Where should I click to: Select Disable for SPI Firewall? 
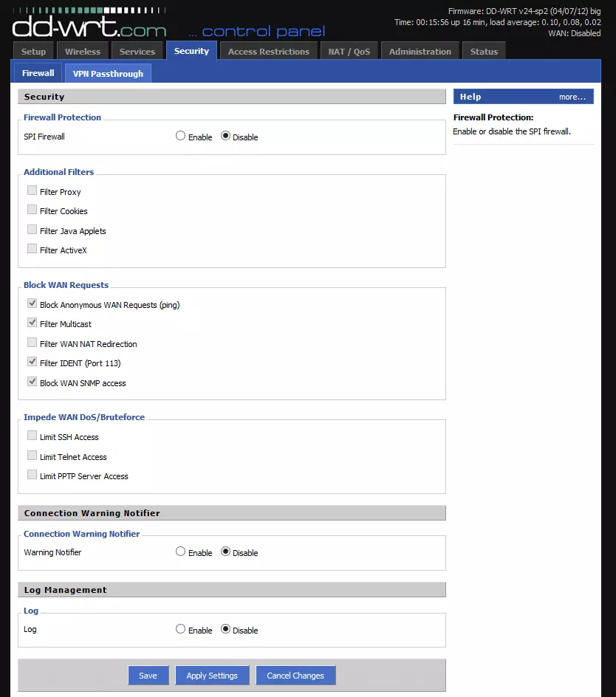point(226,136)
